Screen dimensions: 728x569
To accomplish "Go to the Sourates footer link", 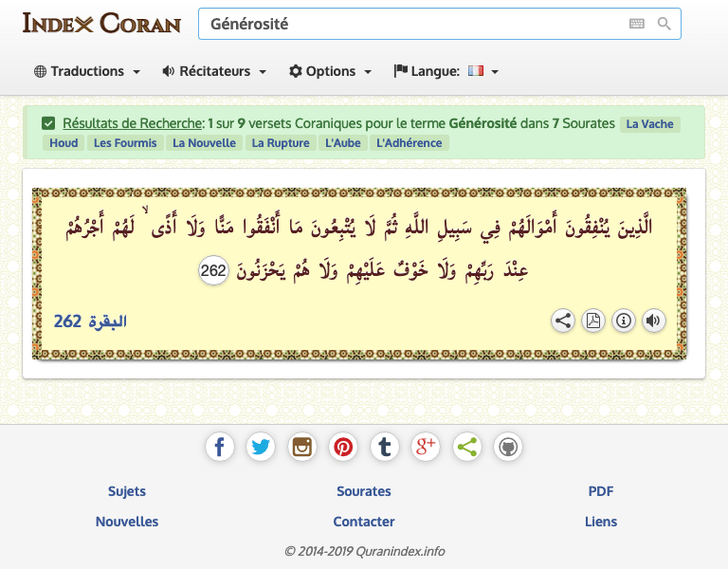I will (x=364, y=491).
